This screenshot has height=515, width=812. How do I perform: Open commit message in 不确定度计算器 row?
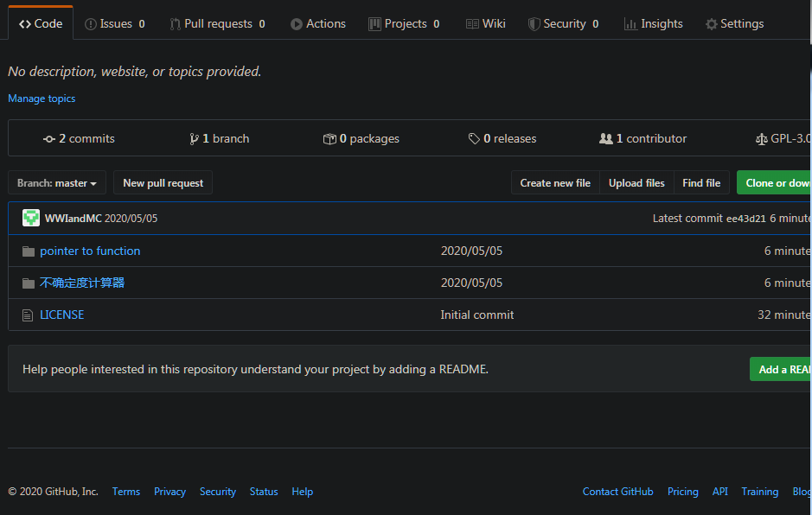[x=471, y=283]
